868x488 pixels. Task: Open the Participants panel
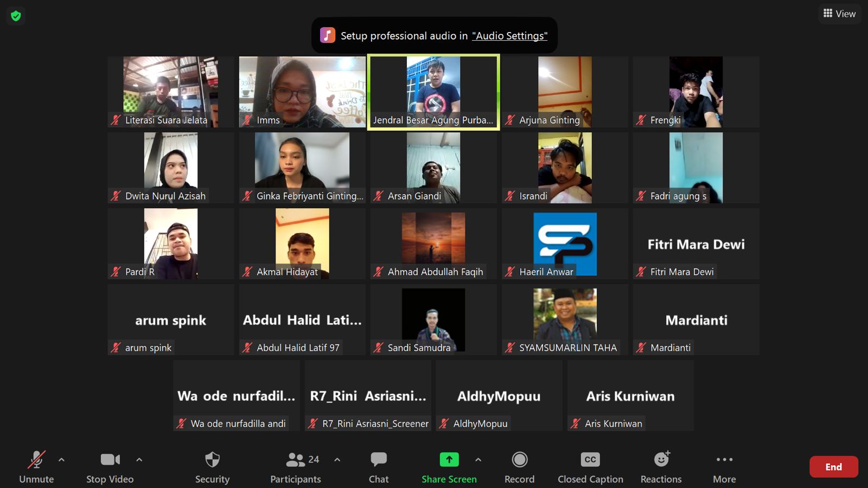[x=296, y=466]
